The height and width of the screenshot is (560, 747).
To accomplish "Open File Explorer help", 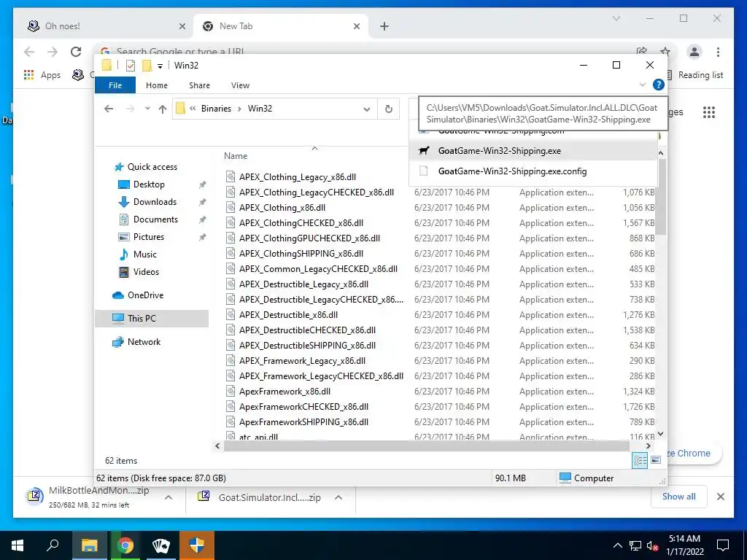I will click(x=659, y=85).
